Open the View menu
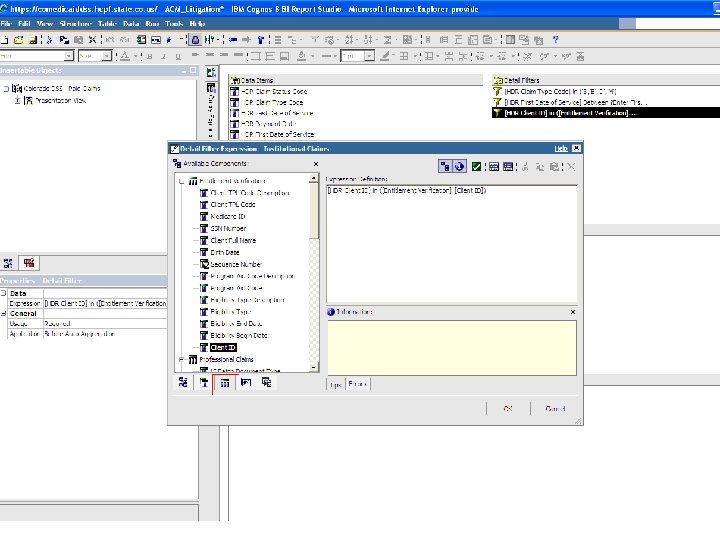720x540 pixels. click(x=45, y=23)
